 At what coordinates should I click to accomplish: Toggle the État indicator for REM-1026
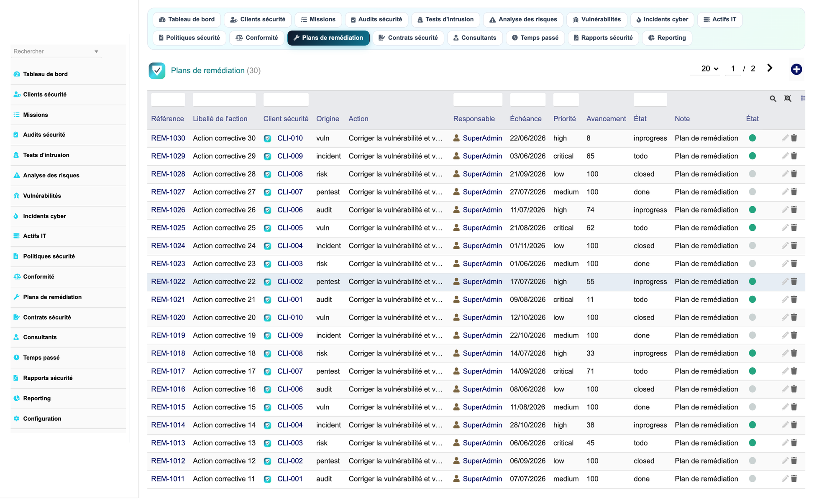[x=752, y=210]
